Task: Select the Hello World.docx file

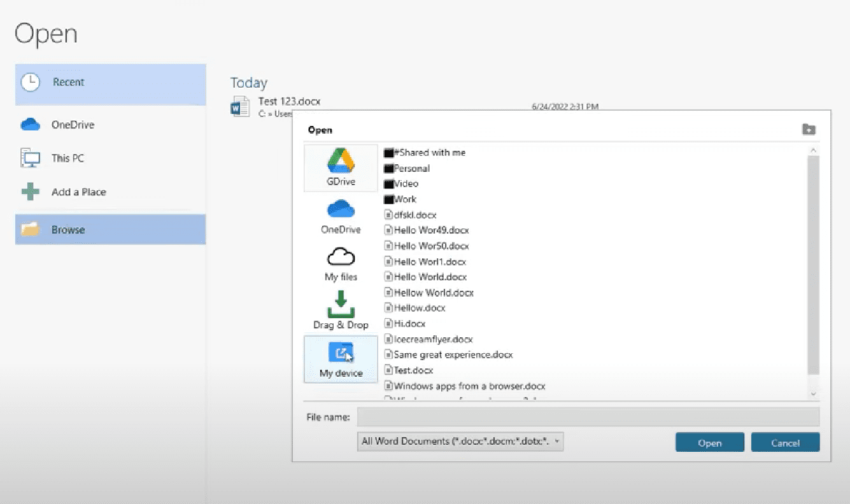Action: (x=425, y=277)
